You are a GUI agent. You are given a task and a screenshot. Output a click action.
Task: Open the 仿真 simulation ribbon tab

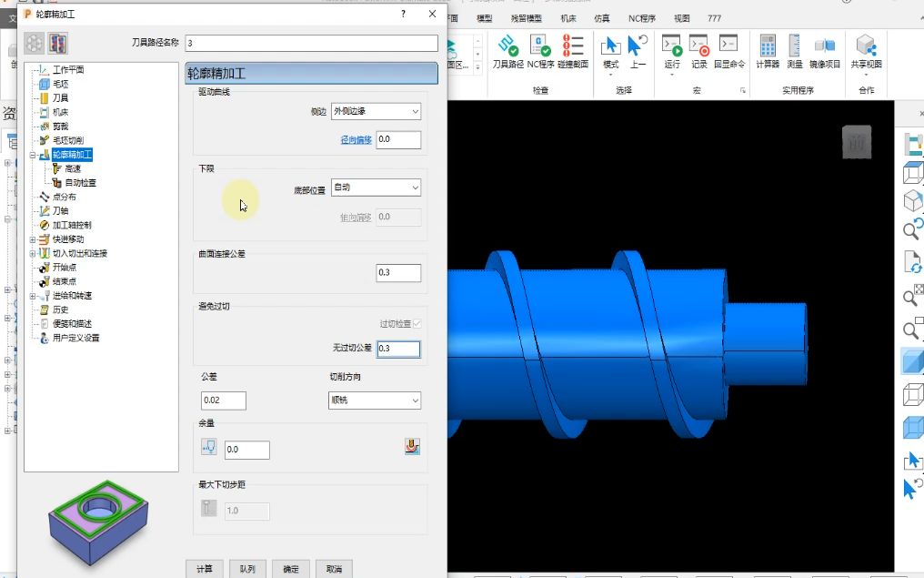pos(602,18)
